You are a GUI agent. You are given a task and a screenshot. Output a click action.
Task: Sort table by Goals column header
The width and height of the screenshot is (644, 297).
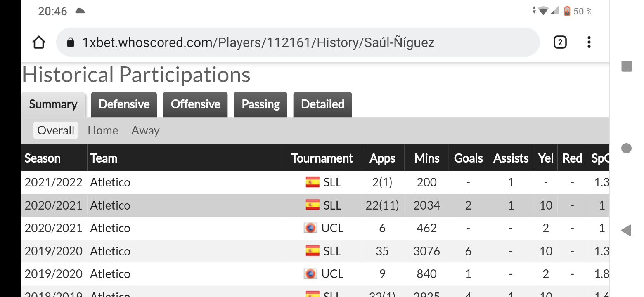pyautogui.click(x=468, y=158)
